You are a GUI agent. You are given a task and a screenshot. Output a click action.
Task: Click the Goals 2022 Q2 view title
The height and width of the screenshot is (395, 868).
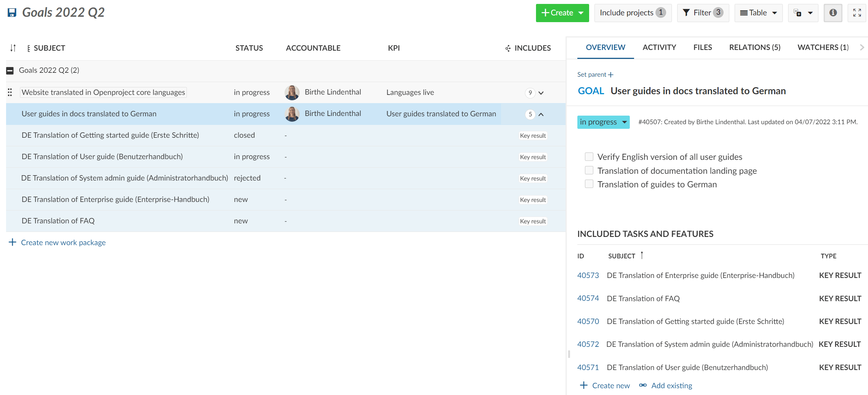point(63,12)
